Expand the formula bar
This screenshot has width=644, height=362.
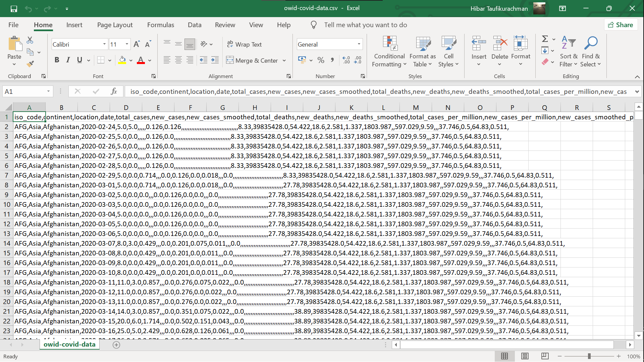(637, 92)
